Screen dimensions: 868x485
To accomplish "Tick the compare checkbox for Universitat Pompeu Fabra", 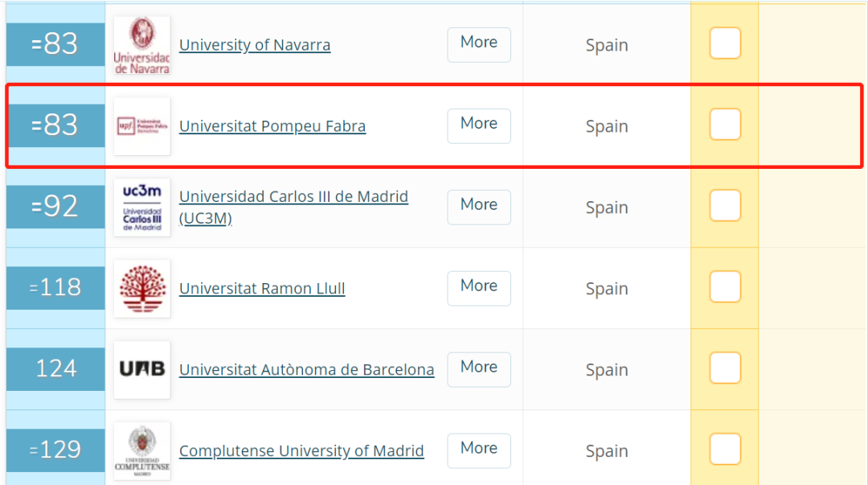I will coord(725,124).
